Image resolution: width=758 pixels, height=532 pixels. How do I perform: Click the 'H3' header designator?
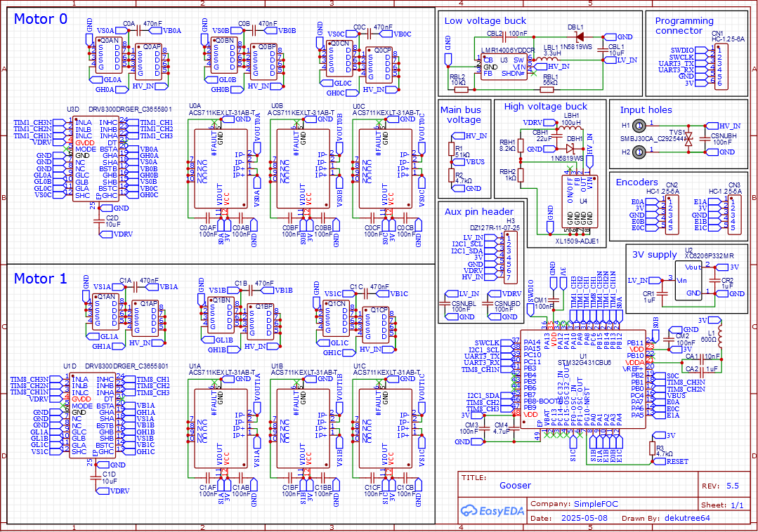pyautogui.click(x=511, y=221)
